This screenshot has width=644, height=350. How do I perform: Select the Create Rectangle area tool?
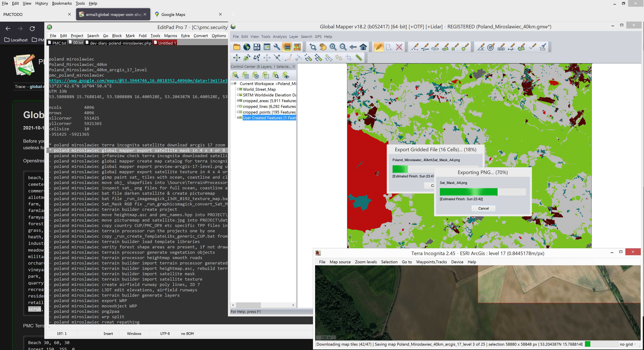tap(455, 47)
